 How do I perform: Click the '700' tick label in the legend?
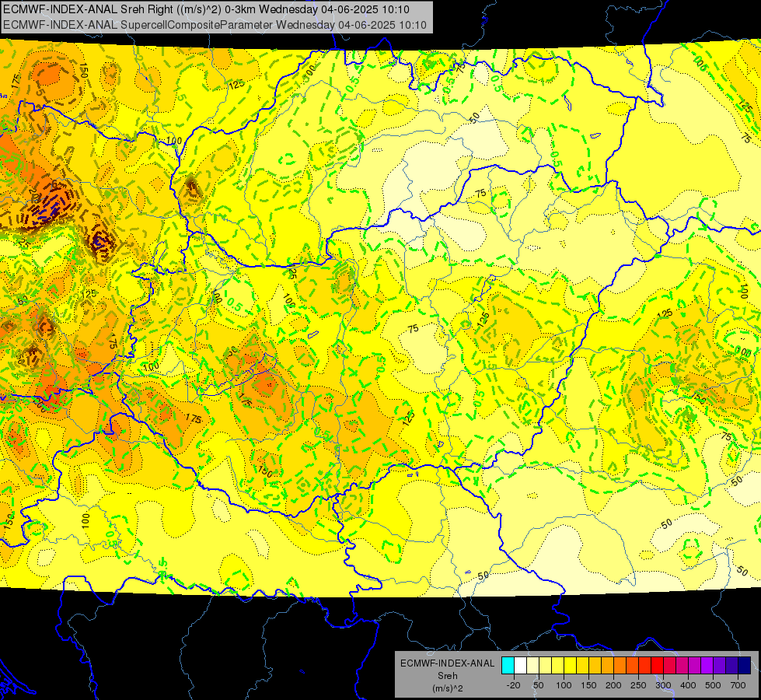click(x=738, y=685)
